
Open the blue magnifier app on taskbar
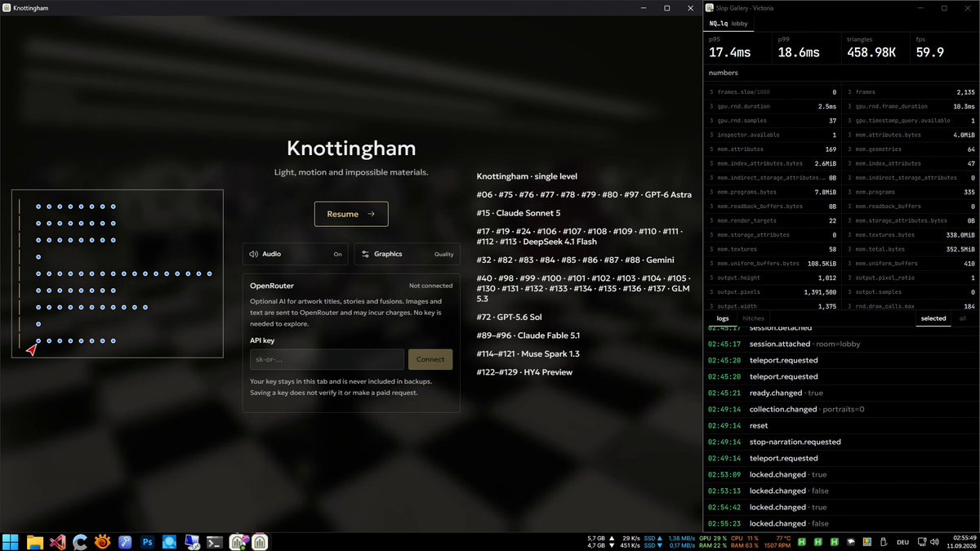pos(170,541)
